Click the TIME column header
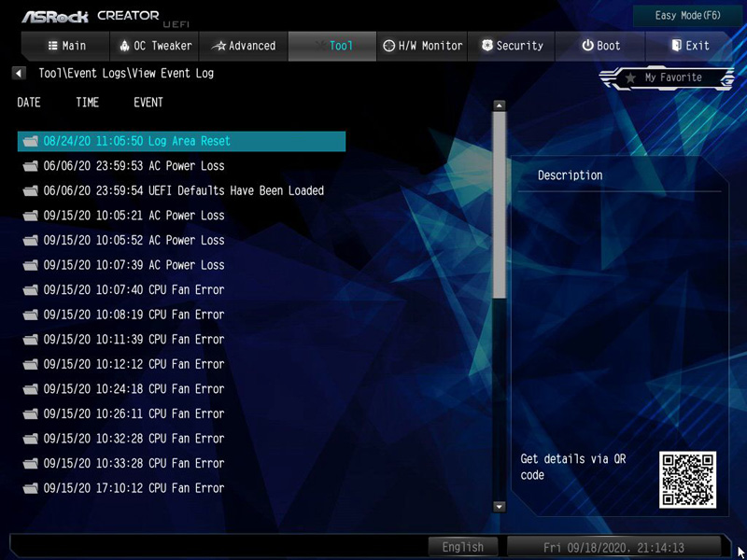The image size is (747, 560). pyautogui.click(x=87, y=103)
